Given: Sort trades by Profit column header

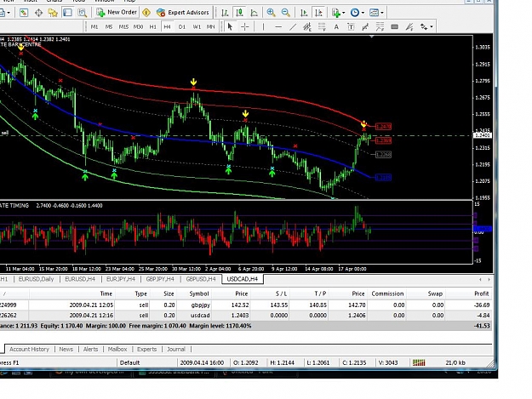Looking at the screenshot, I should pyautogui.click(x=469, y=294).
